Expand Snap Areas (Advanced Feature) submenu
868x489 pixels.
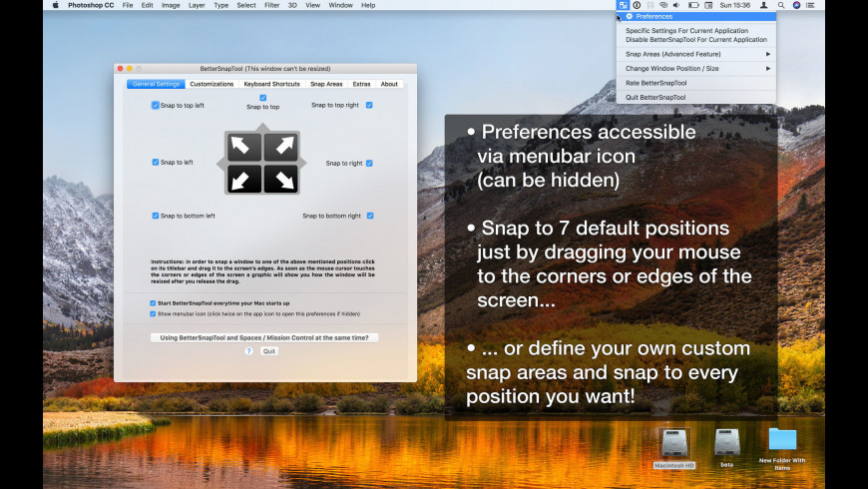(x=696, y=54)
